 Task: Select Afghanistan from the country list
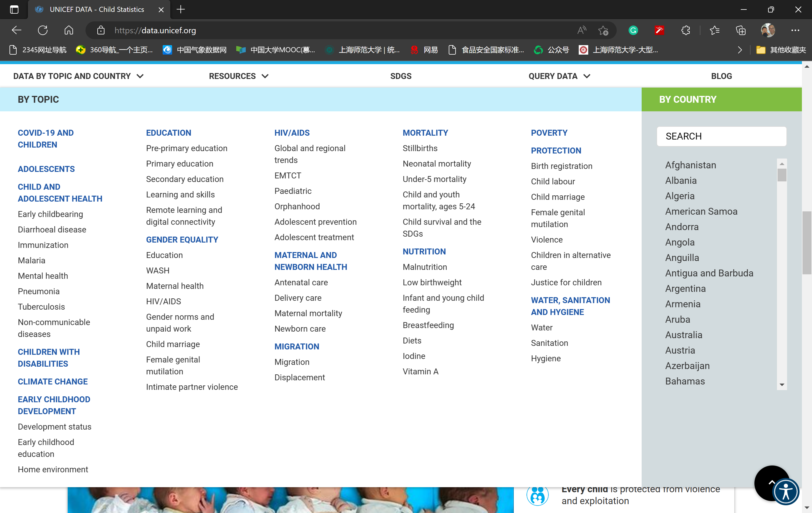coord(690,165)
